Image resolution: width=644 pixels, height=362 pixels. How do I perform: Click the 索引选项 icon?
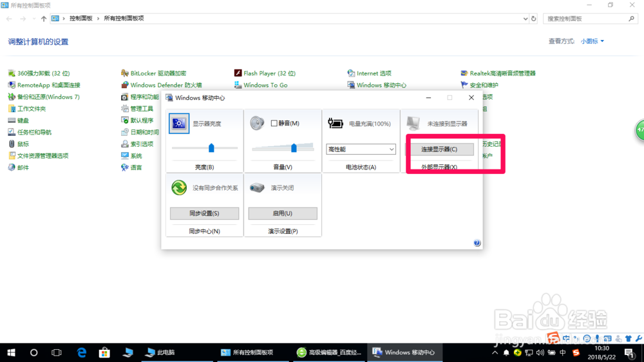point(125,144)
